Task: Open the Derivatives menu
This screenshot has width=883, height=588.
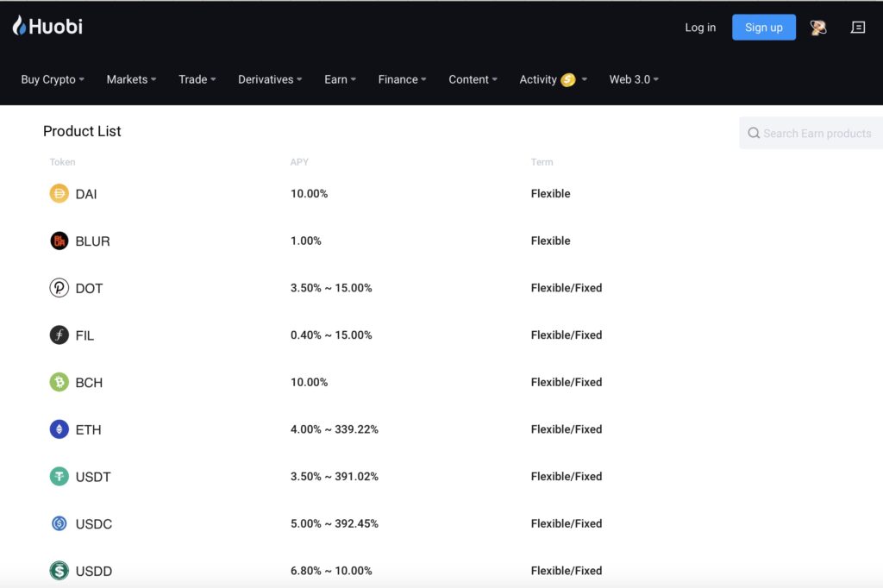Action: [x=270, y=79]
